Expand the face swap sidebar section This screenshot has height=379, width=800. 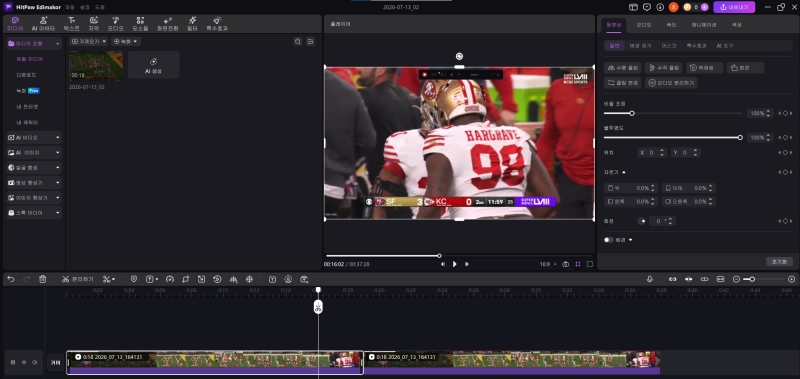pyautogui.click(x=34, y=167)
